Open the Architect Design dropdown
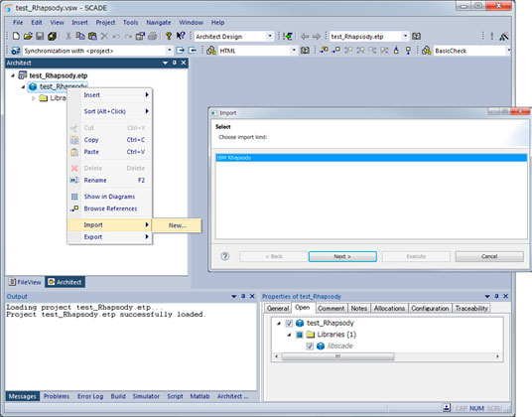Image resolution: width=532 pixels, height=417 pixels. tap(270, 36)
